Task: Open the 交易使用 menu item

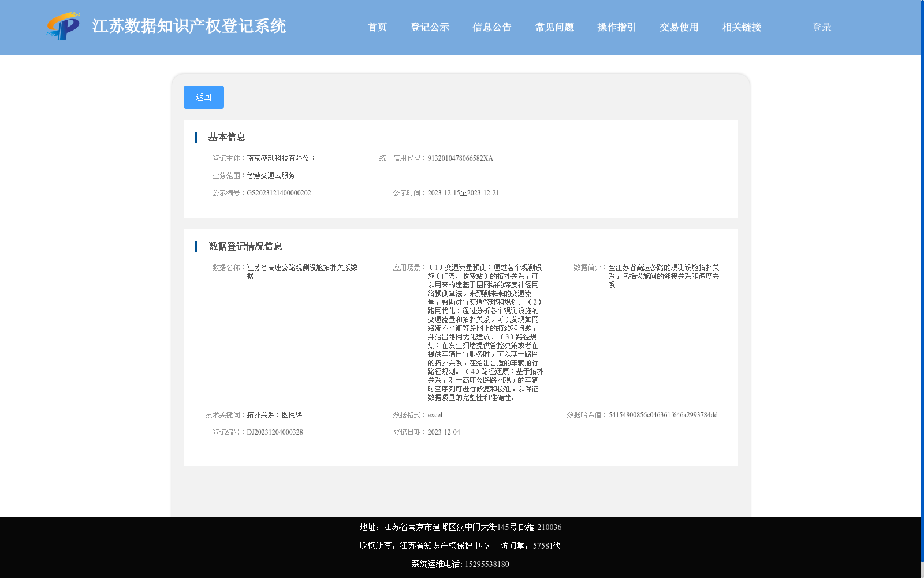Action: 679,27
